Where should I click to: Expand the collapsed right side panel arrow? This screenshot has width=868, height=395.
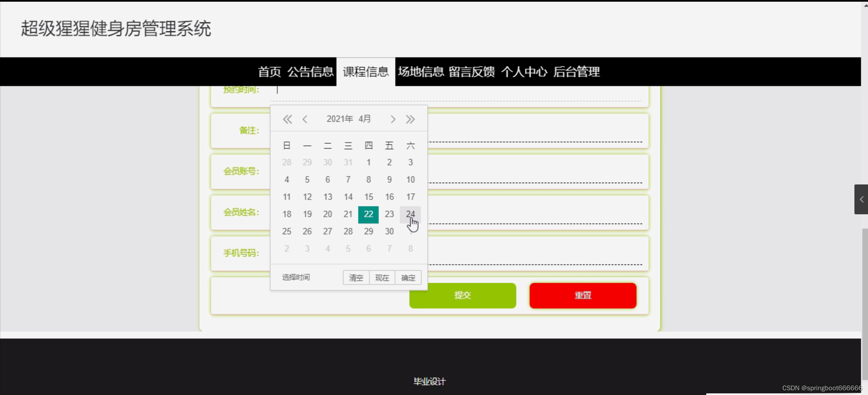[x=861, y=199]
